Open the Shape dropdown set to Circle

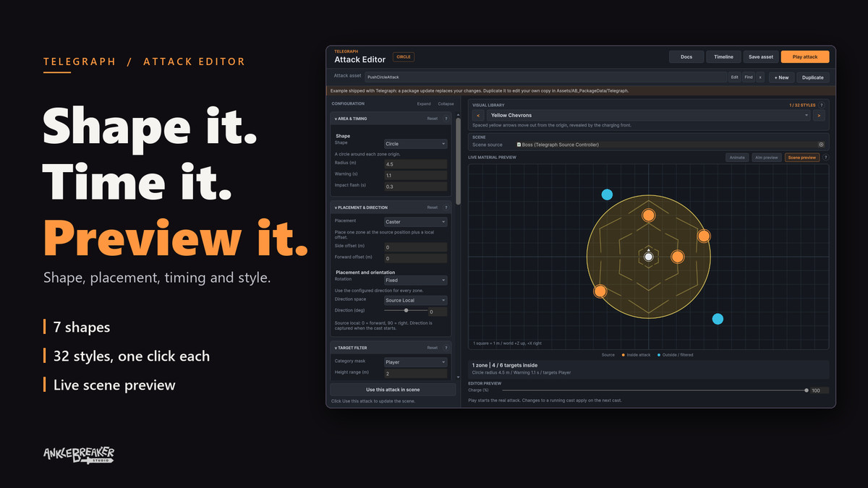pyautogui.click(x=415, y=144)
